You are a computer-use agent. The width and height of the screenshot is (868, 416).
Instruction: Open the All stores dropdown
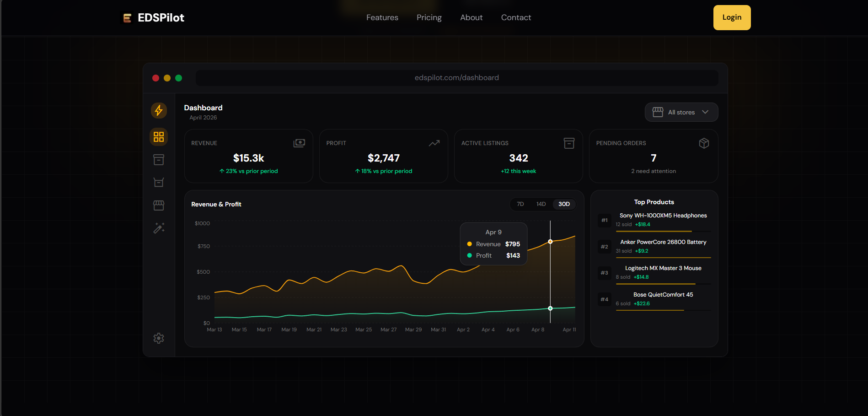[681, 112]
